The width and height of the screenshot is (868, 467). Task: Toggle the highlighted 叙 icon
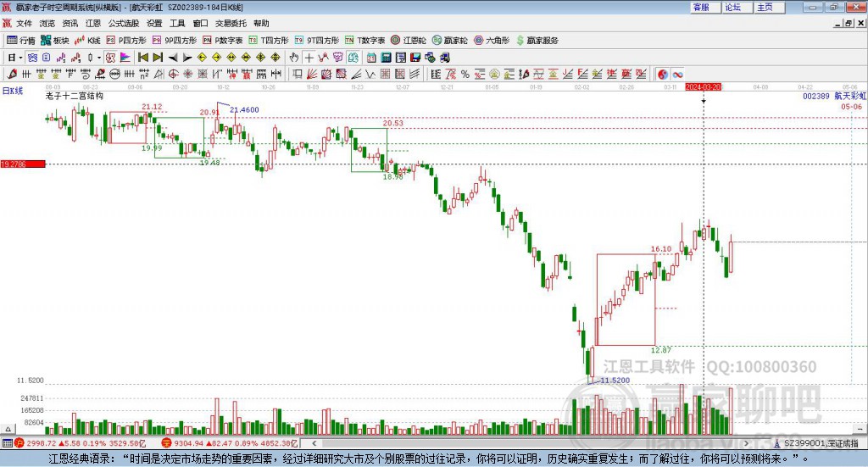(x=110, y=58)
